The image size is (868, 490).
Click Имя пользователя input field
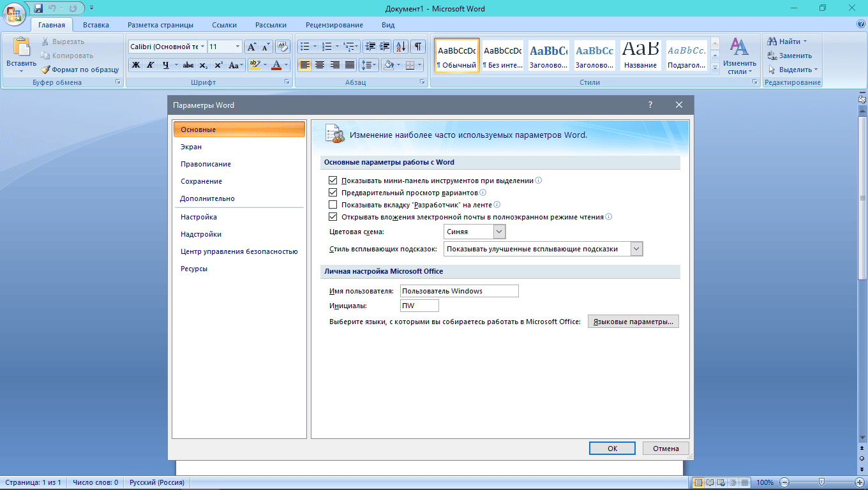pos(460,291)
